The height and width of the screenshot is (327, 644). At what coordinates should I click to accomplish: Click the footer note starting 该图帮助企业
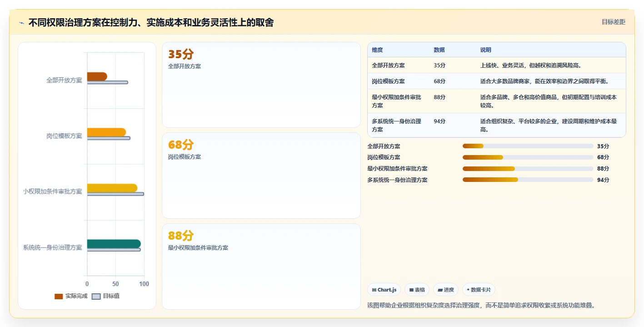tap(481, 305)
